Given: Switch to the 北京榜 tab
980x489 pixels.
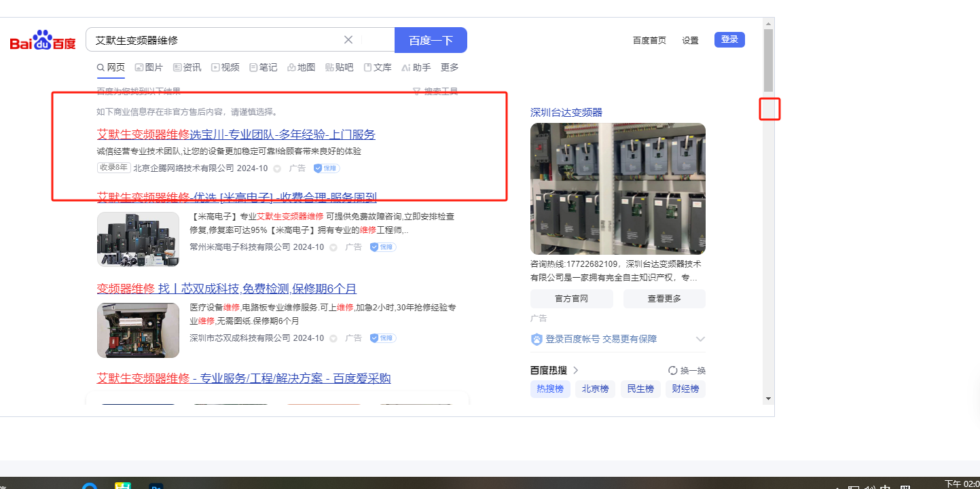Looking at the screenshot, I should pos(596,389).
